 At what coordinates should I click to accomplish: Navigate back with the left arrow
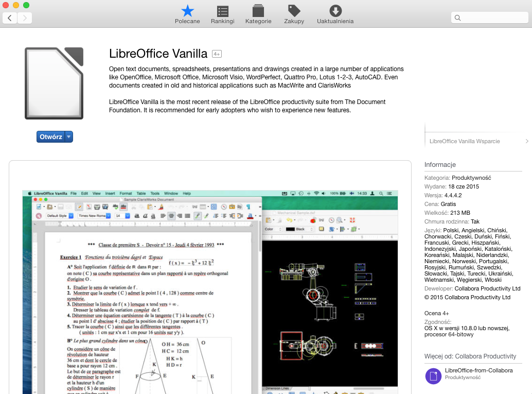[x=10, y=18]
